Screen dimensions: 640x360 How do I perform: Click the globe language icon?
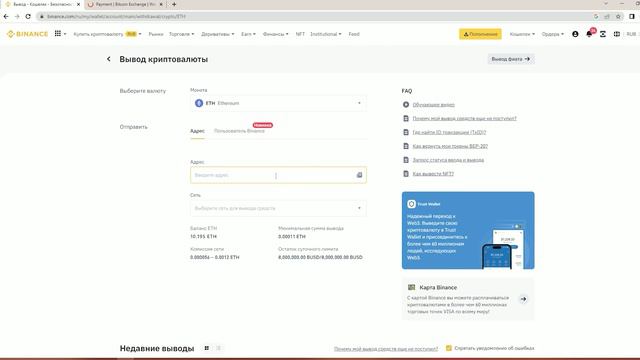(617, 34)
